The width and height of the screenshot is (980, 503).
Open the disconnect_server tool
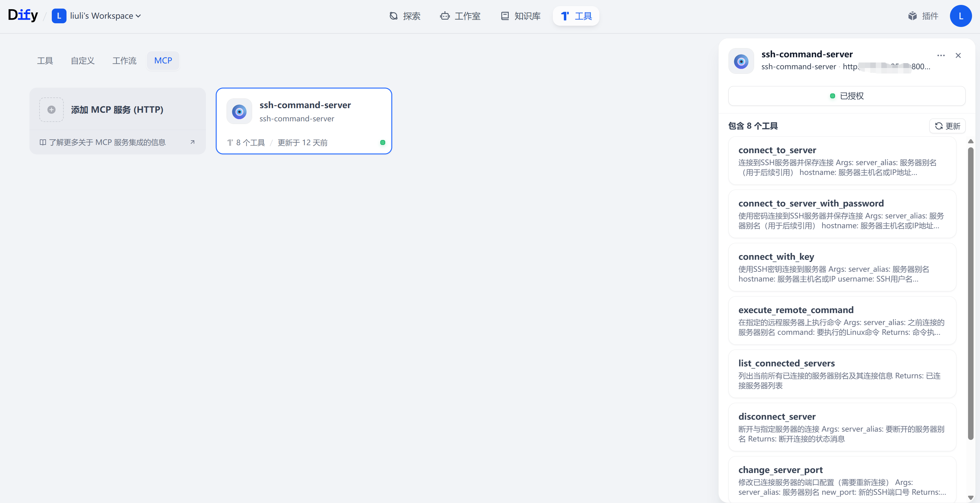point(842,427)
